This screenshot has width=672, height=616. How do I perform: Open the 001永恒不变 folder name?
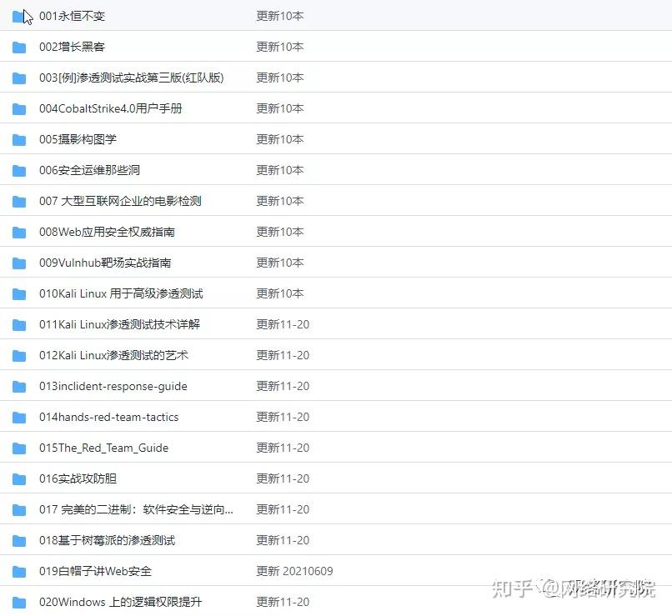(72, 16)
